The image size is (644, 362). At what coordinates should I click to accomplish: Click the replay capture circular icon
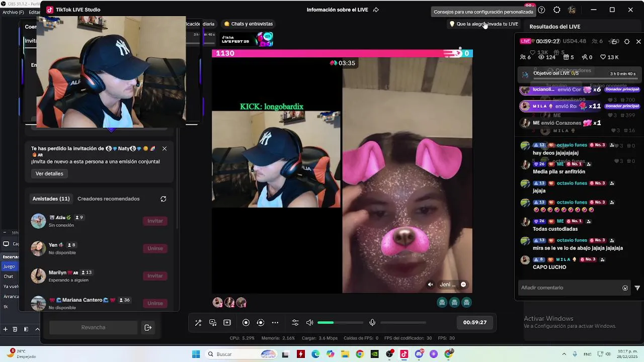[x=261, y=323]
